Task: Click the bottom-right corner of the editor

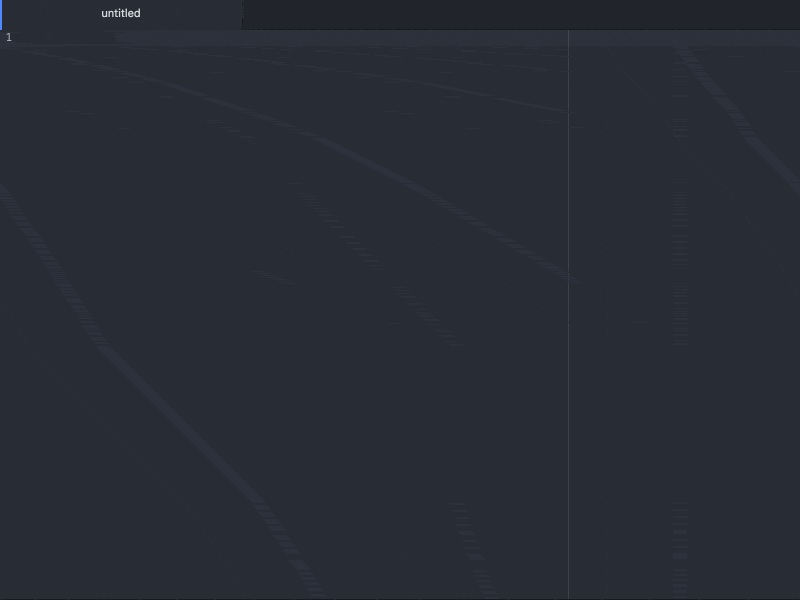Action: [x=794, y=593]
